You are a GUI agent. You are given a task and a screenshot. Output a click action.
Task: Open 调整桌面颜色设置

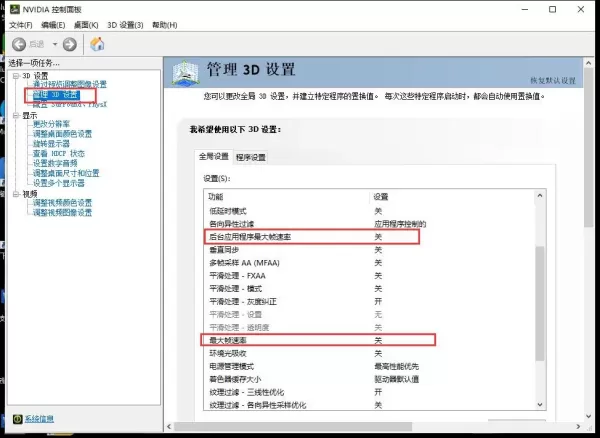(62, 134)
